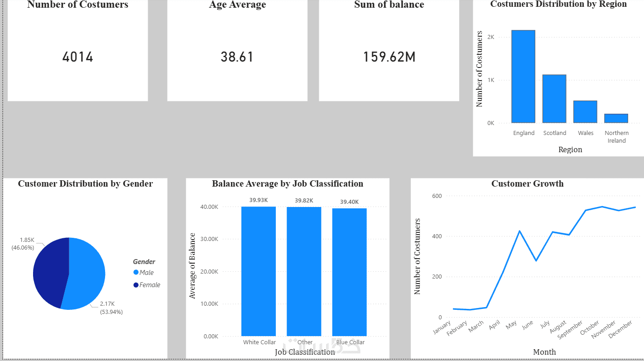Select the Age Average card value 38.61
644x361 pixels.
tap(237, 57)
